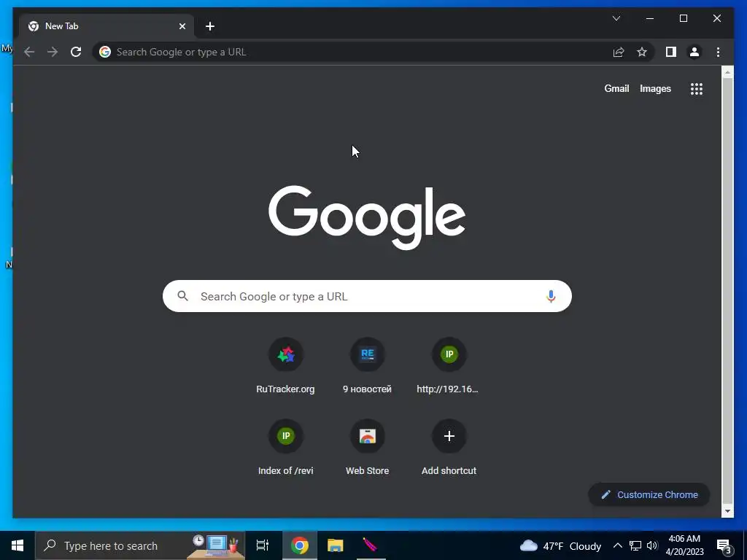Open the Windows Start menu
The image size is (747, 560).
tap(18, 545)
